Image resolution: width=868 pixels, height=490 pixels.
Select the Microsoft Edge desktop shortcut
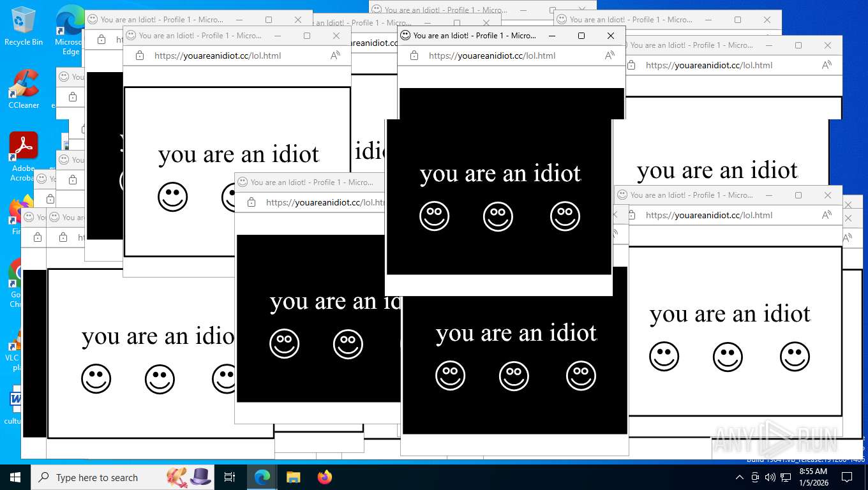69,29
